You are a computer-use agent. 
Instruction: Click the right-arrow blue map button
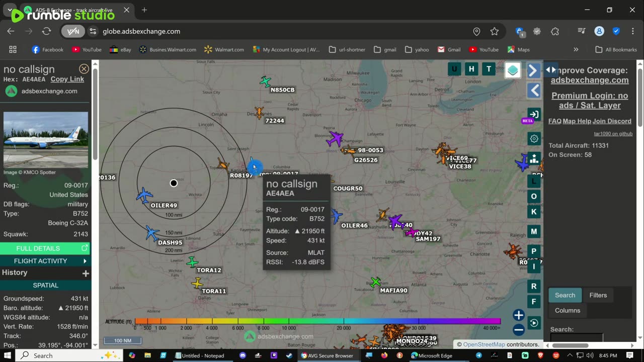(534, 71)
